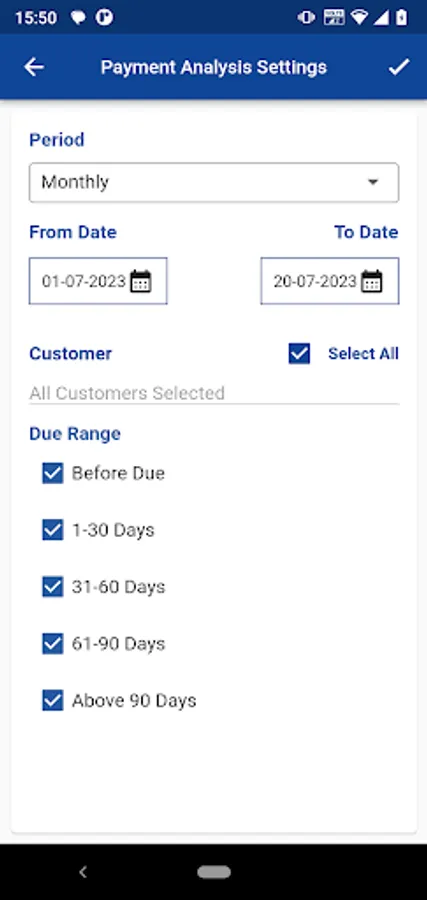Viewport: 427px width, 900px height.
Task: Tap the Wi-Fi status bar icon
Action: [359, 17]
